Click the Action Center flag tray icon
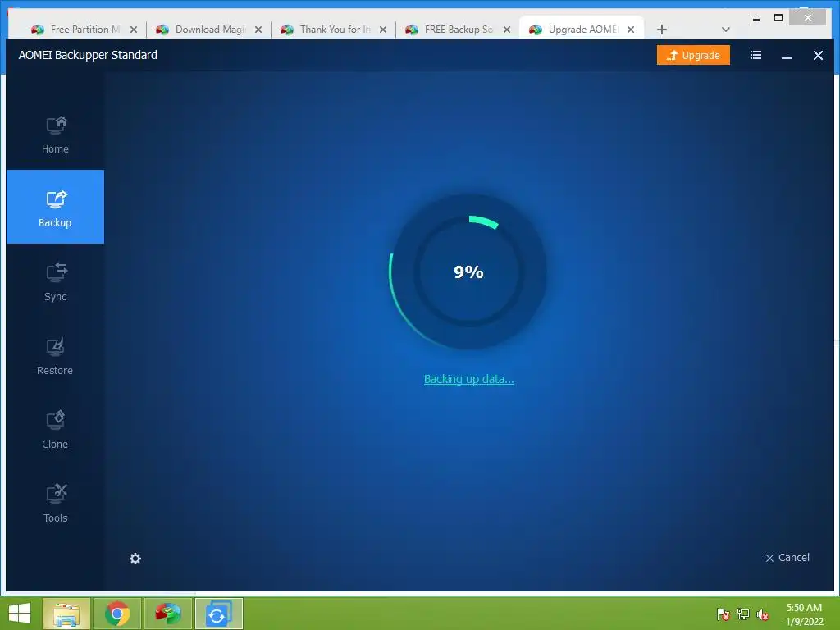The height and width of the screenshot is (630, 840). (x=724, y=614)
